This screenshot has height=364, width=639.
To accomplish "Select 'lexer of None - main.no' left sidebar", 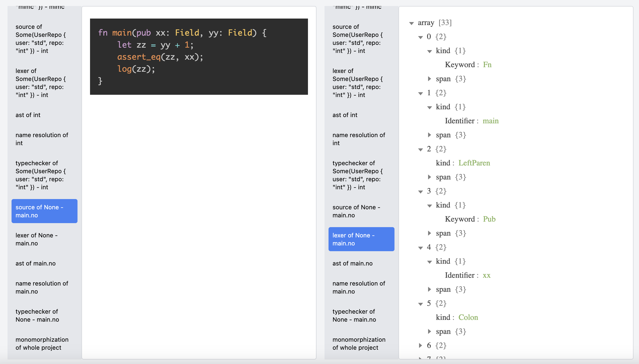I will coord(37,239).
